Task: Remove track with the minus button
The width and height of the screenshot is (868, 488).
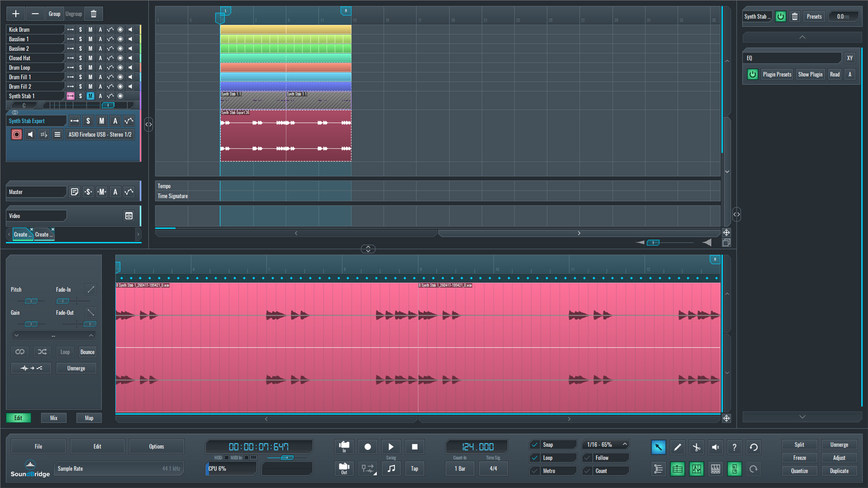Action: point(35,14)
